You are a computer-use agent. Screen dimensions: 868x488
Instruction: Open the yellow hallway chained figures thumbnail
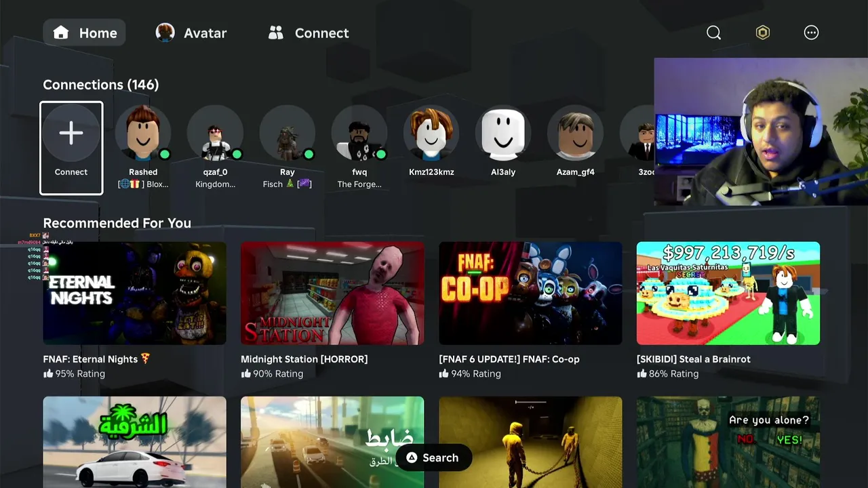click(530, 442)
